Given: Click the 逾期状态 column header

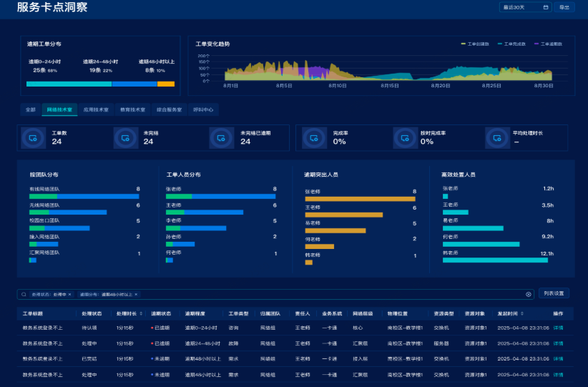Looking at the screenshot, I should coord(161,313).
